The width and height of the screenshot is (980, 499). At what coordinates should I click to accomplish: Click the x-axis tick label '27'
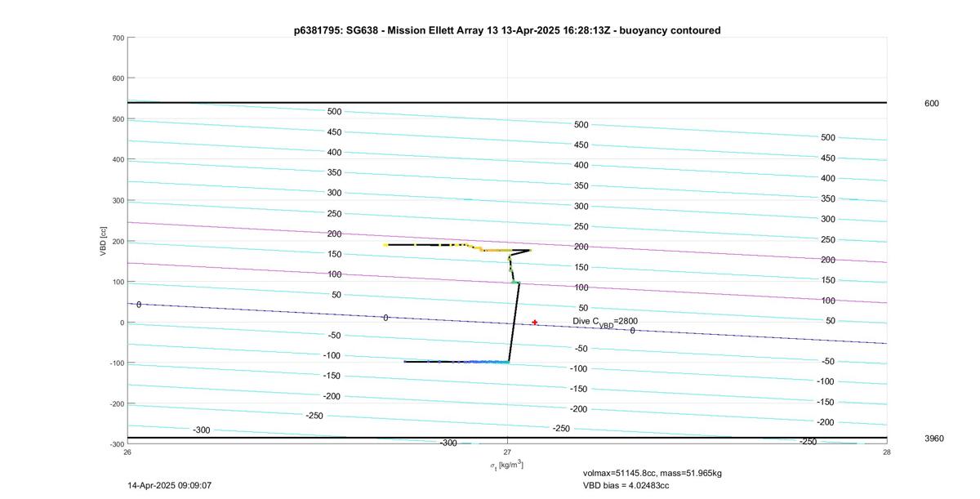[507, 452]
